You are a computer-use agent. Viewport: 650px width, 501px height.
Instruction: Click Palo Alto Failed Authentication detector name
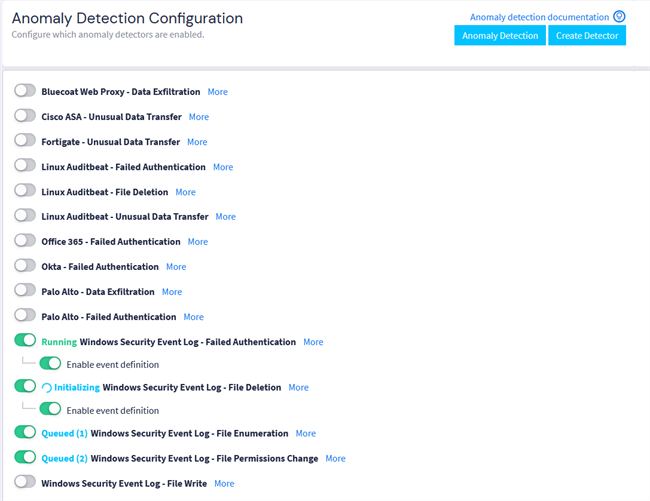point(108,317)
